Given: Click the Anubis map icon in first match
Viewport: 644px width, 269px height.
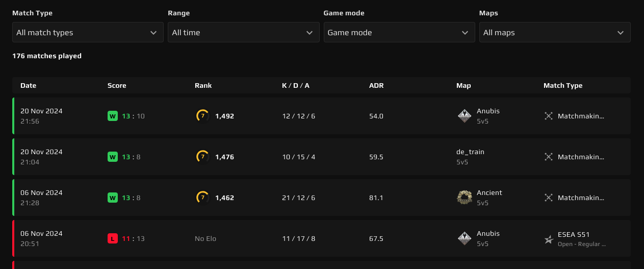Looking at the screenshot, I should [x=464, y=116].
